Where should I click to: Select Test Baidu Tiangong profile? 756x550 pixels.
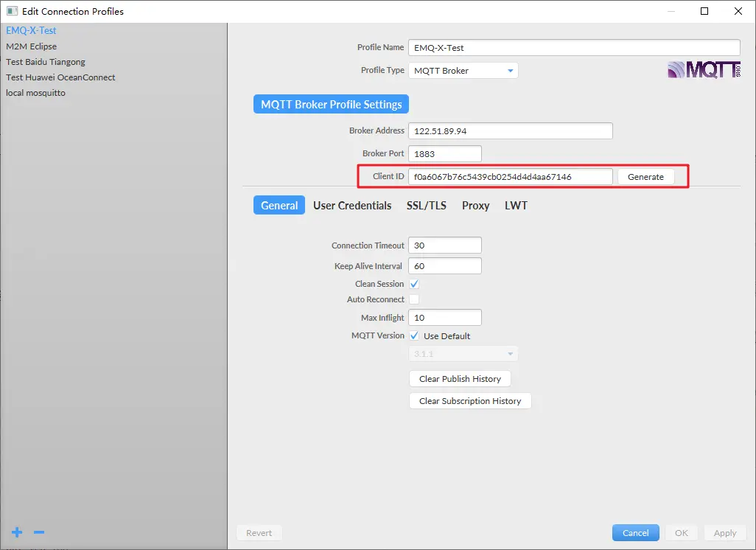click(113, 62)
